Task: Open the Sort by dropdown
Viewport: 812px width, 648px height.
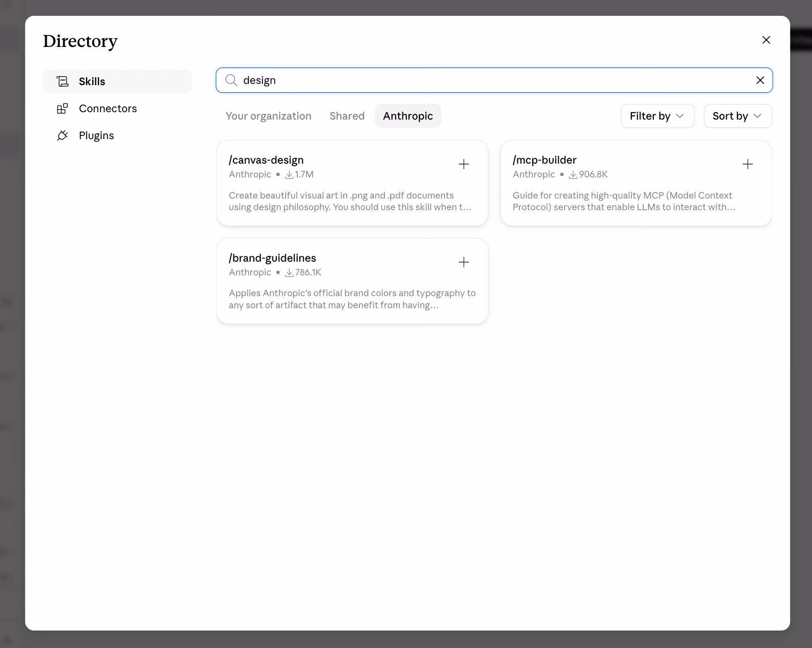Action: [x=738, y=116]
